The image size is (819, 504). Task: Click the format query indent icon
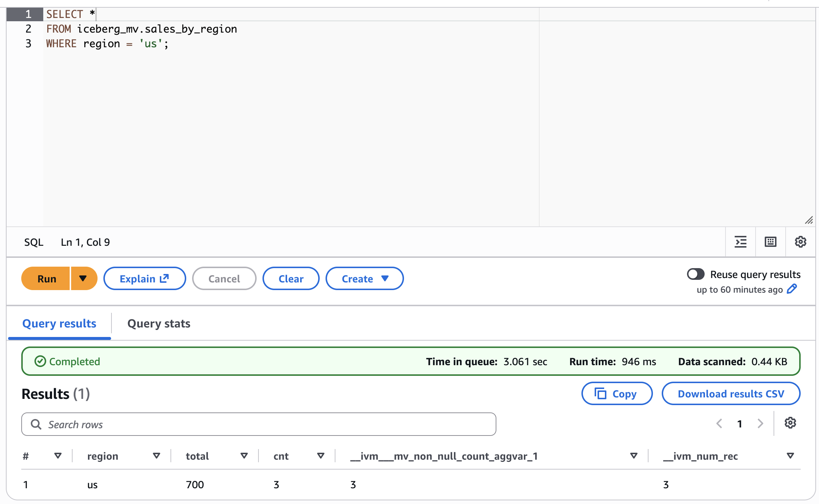(741, 242)
